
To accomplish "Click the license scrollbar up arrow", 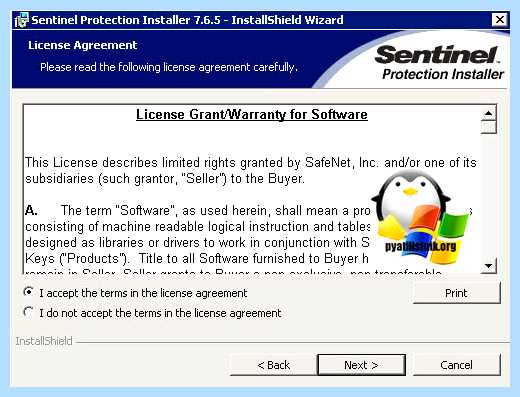I will [x=489, y=113].
